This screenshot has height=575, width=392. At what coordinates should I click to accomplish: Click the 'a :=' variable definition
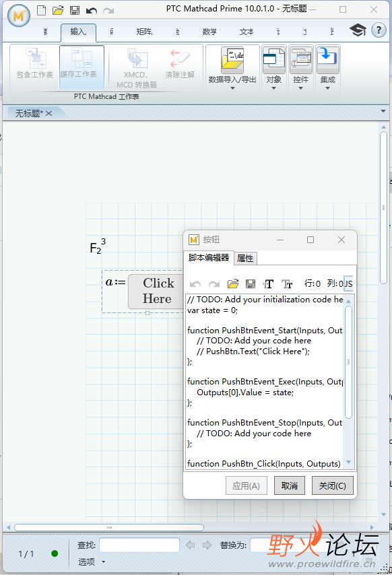pyautogui.click(x=115, y=282)
